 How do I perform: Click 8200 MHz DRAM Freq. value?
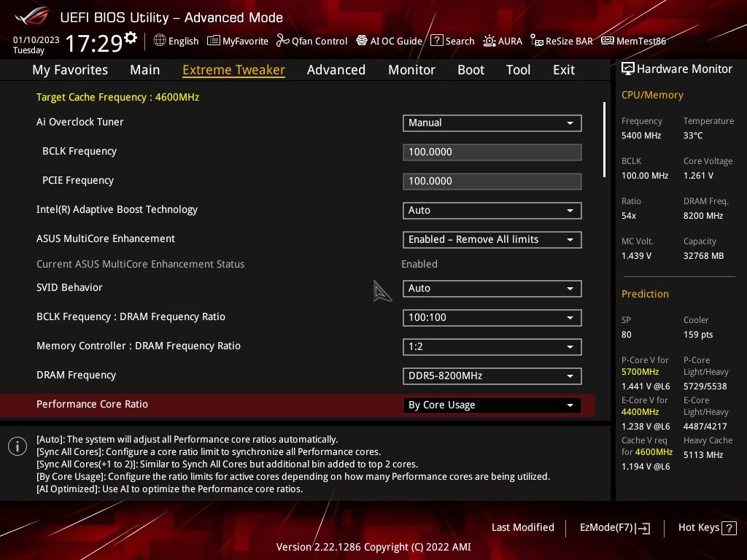pyautogui.click(x=703, y=216)
